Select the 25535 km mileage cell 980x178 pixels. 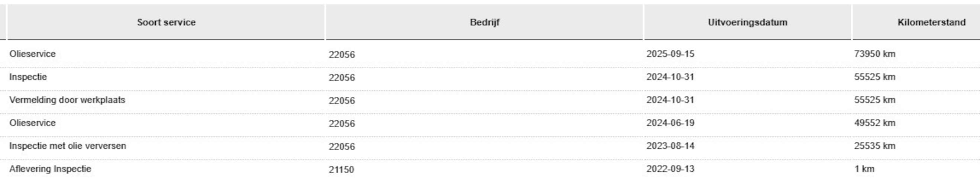click(x=874, y=146)
